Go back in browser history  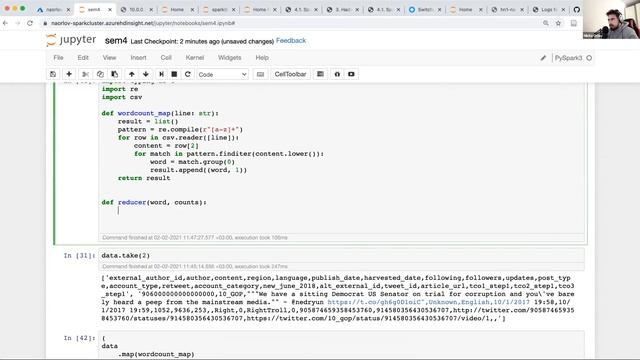tap(5, 23)
